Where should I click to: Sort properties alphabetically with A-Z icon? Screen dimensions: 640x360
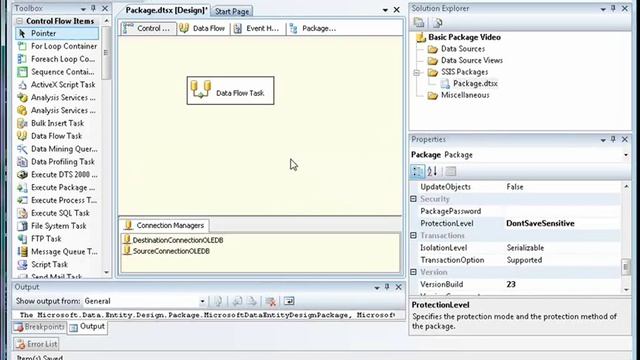(433, 171)
